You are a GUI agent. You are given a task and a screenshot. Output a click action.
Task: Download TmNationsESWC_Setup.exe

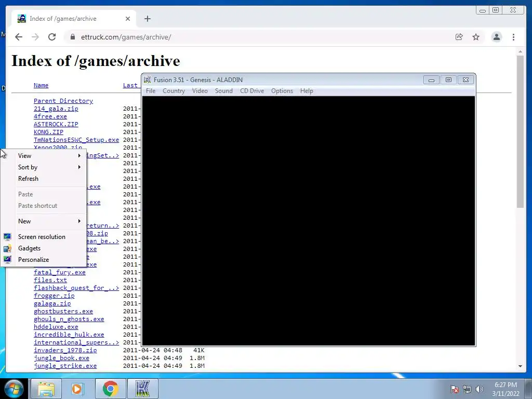click(x=76, y=140)
